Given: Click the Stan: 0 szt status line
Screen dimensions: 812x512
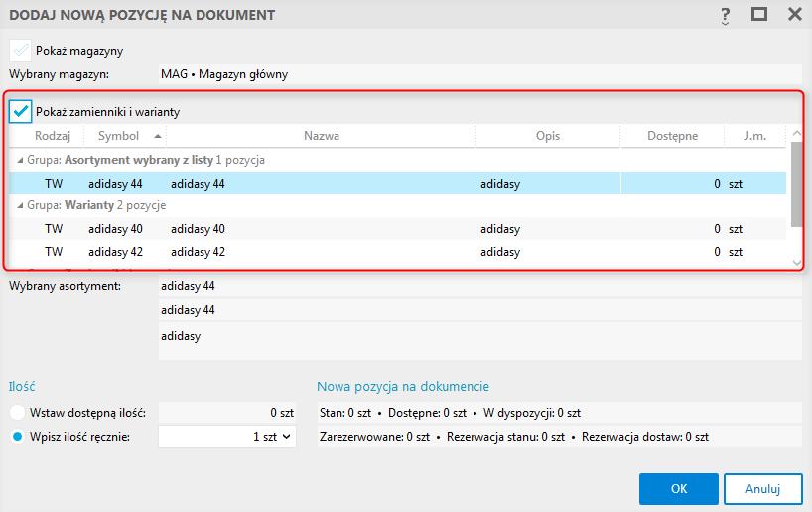Looking at the screenshot, I should pos(559,413).
